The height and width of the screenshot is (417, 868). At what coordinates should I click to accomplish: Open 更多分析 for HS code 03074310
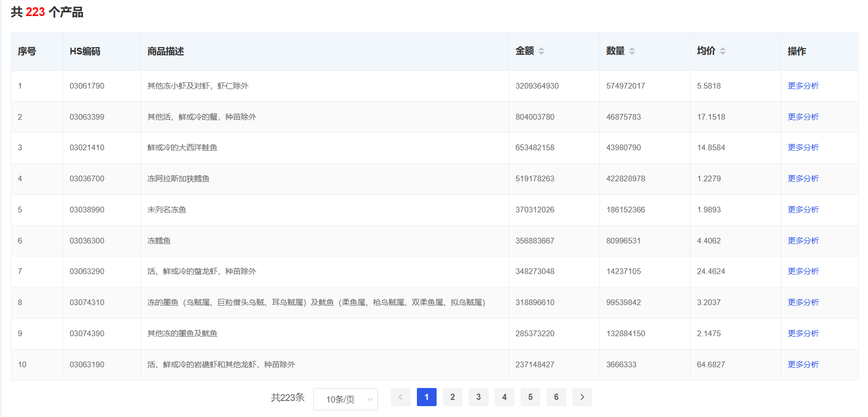point(803,303)
